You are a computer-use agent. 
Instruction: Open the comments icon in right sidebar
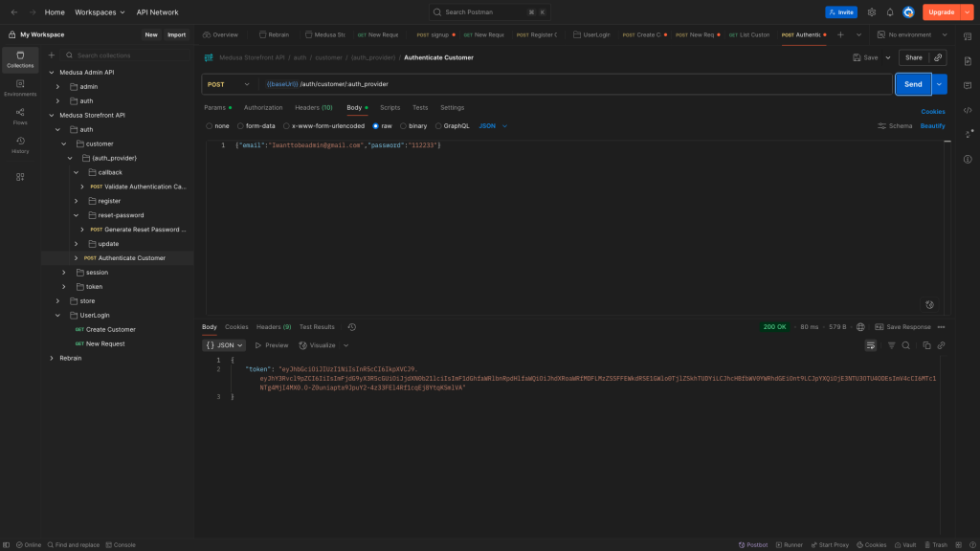(968, 85)
